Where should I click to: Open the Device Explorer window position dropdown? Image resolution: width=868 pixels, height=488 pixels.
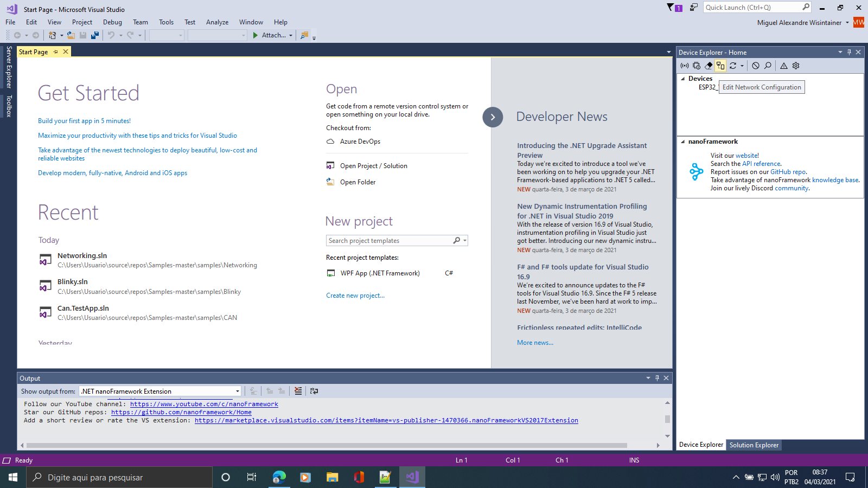[840, 52]
